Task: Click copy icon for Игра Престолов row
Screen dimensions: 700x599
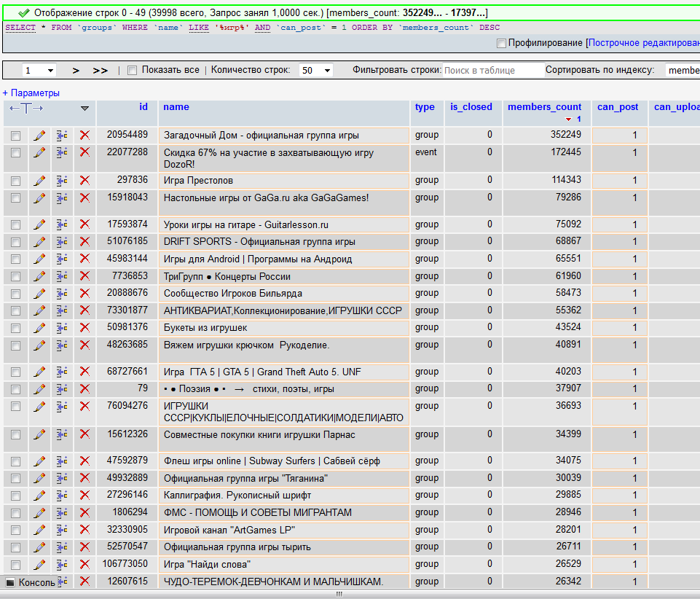Action: pos(62,180)
